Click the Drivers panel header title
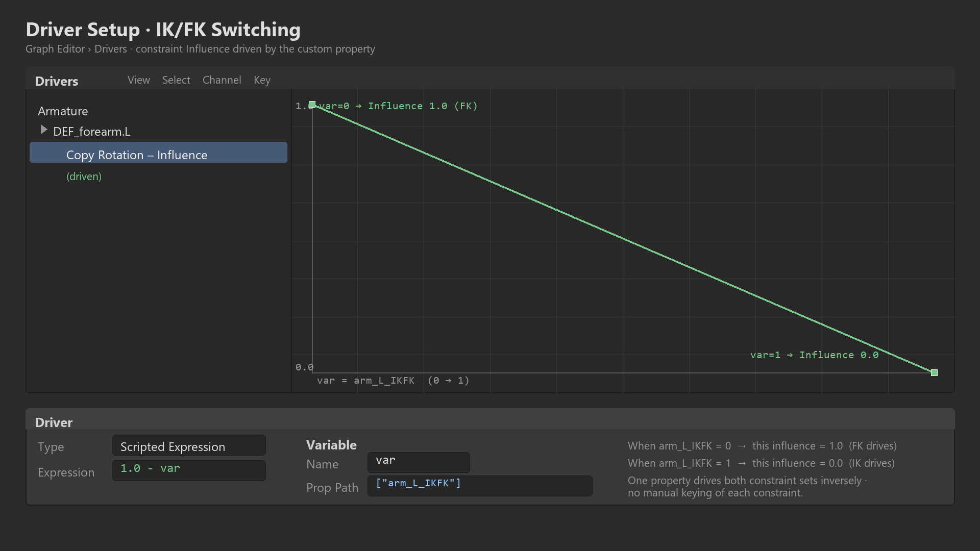This screenshot has width=980, height=551. pos(56,81)
